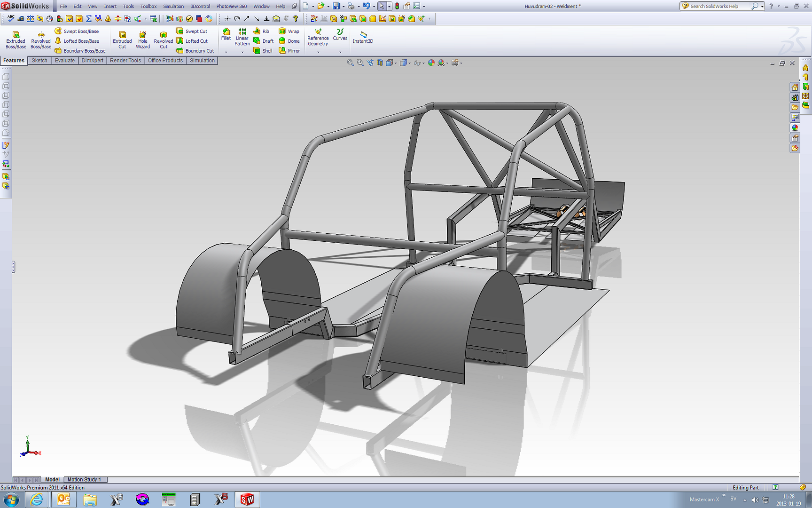Viewport: 812px width, 508px height.
Task: Click the Edit Appearance color ball
Action: tap(431, 63)
